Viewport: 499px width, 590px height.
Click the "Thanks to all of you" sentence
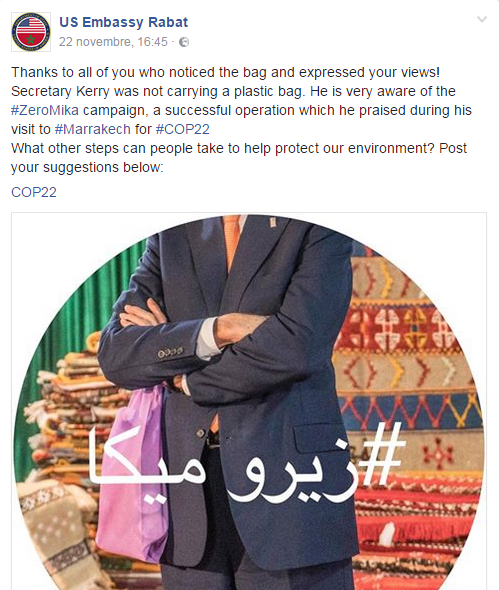[225, 72]
